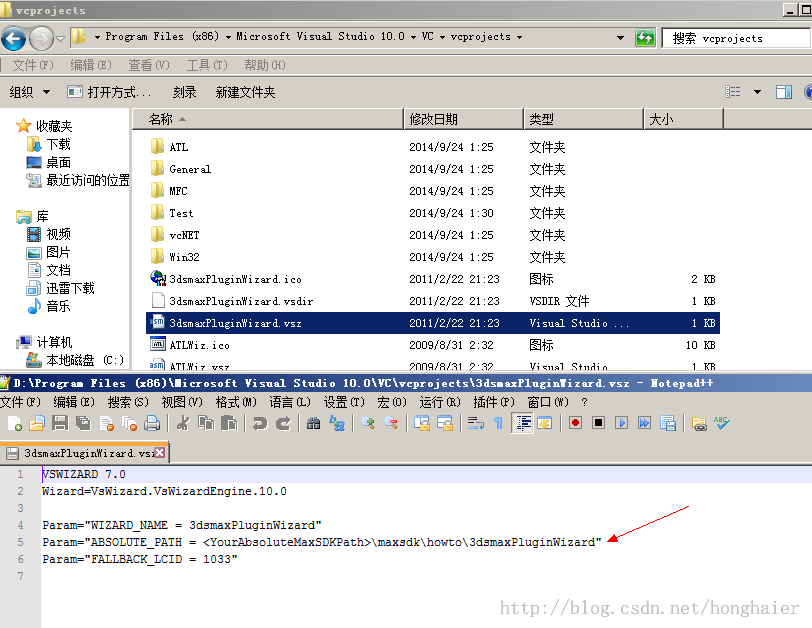Viewport: 812px width, 628px height.
Task: Click 新建文件夹 to create a folder
Action: (x=245, y=92)
